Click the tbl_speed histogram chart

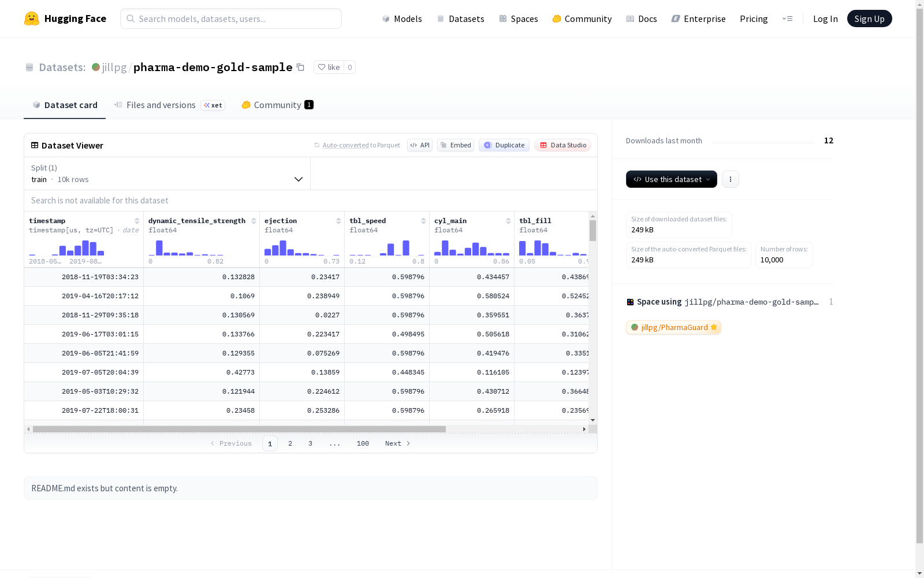(x=387, y=247)
